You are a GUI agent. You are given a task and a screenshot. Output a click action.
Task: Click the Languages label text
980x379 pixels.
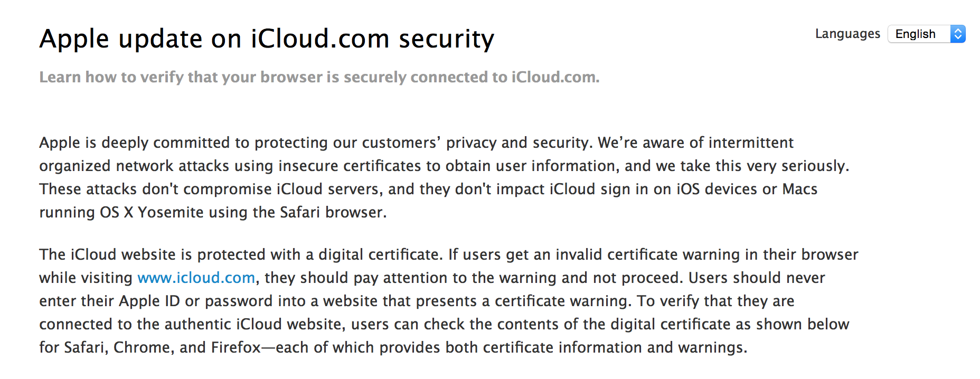coord(847,34)
